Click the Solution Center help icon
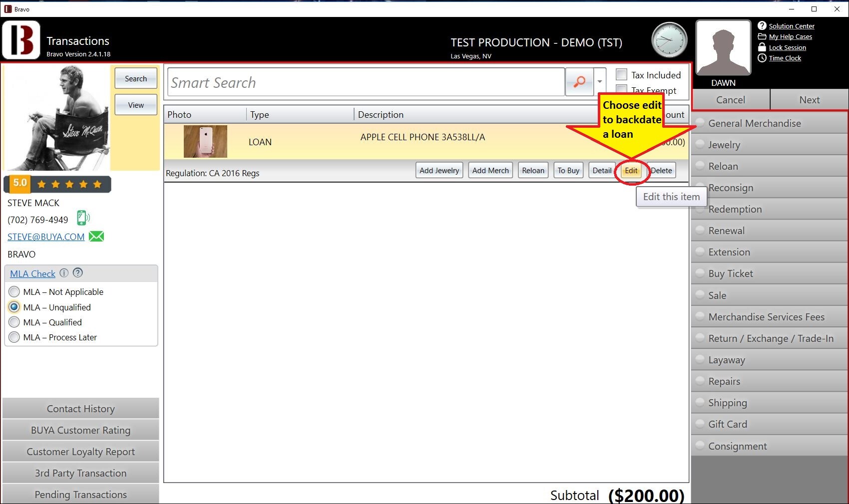The width and height of the screenshot is (849, 504). [x=762, y=25]
